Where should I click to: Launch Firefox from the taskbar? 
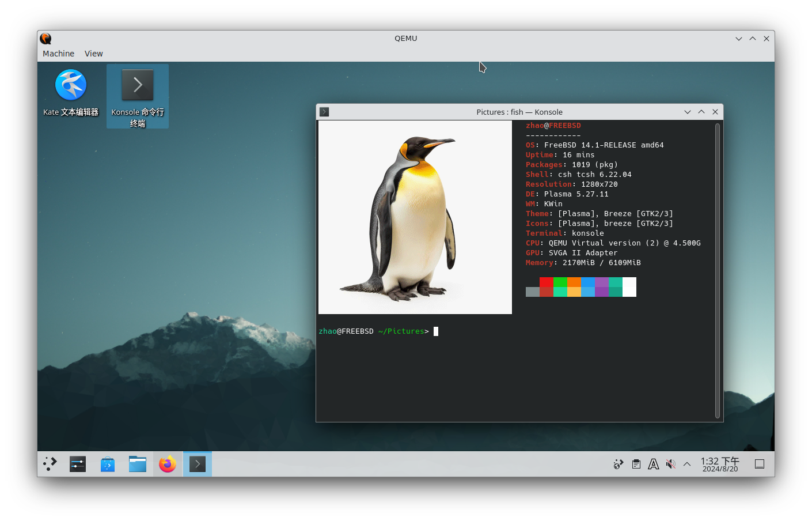tap(167, 464)
